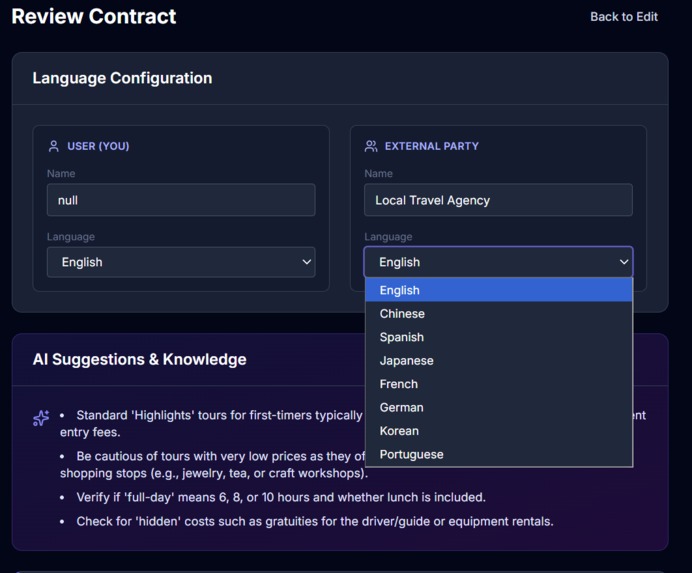
Task: Click the Language Configuration section title
Action: click(122, 78)
